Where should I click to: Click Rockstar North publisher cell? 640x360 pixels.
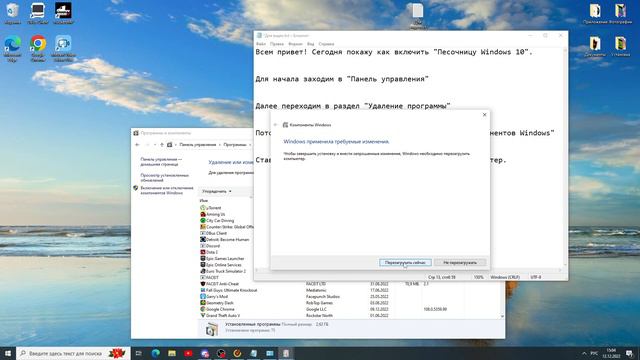[319, 316]
